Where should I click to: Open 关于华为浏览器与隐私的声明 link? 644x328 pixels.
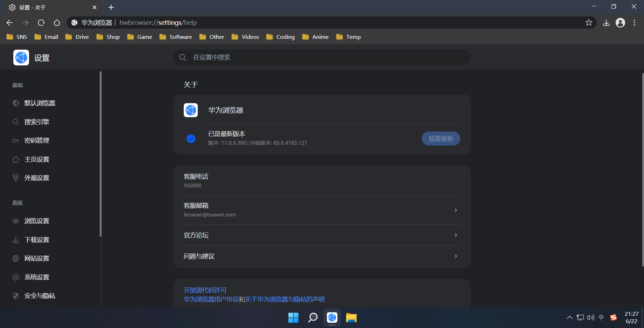pyautogui.click(x=285, y=299)
